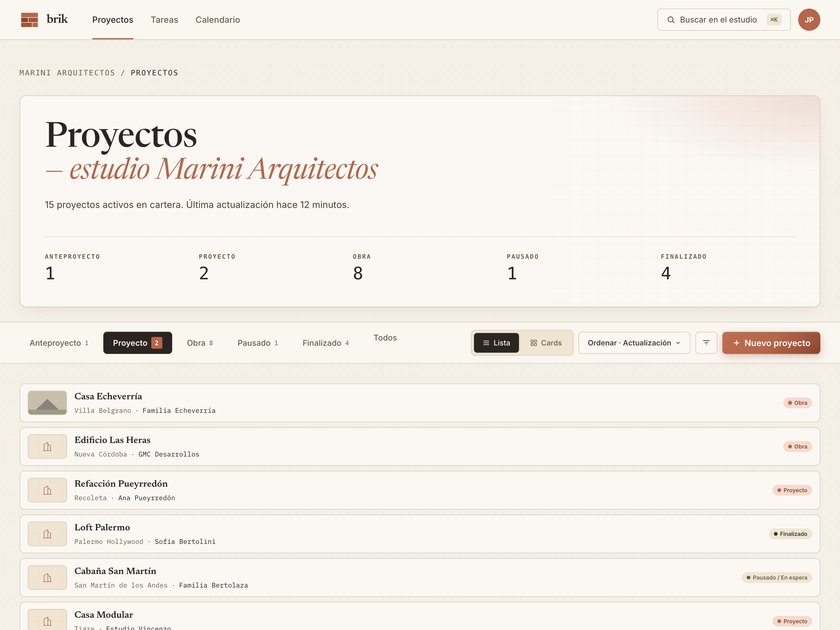This screenshot has width=840, height=630.
Task: Show Todos projects tab
Action: [385, 338]
